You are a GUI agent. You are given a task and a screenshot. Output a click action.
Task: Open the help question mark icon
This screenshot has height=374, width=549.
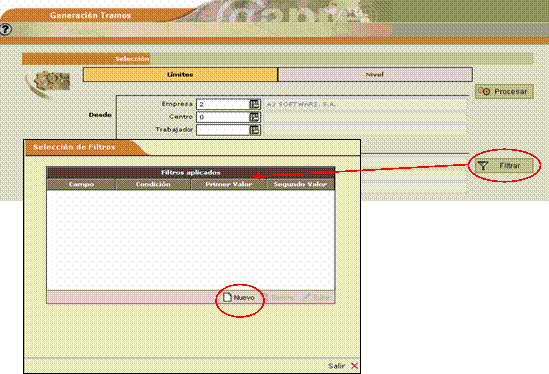point(6,29)
